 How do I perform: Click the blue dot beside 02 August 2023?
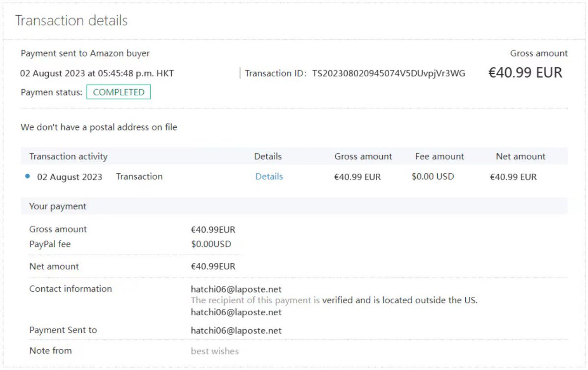[28, 176]
